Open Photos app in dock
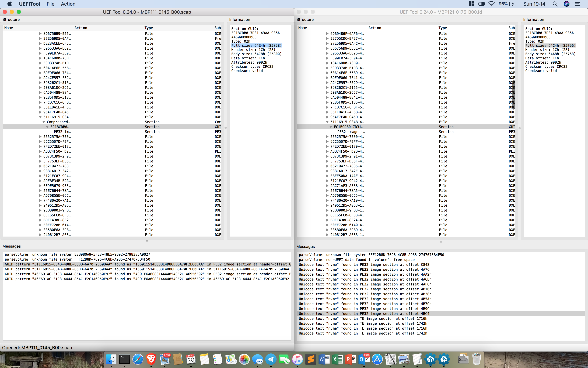588x368 pixels. pos(244,359)
